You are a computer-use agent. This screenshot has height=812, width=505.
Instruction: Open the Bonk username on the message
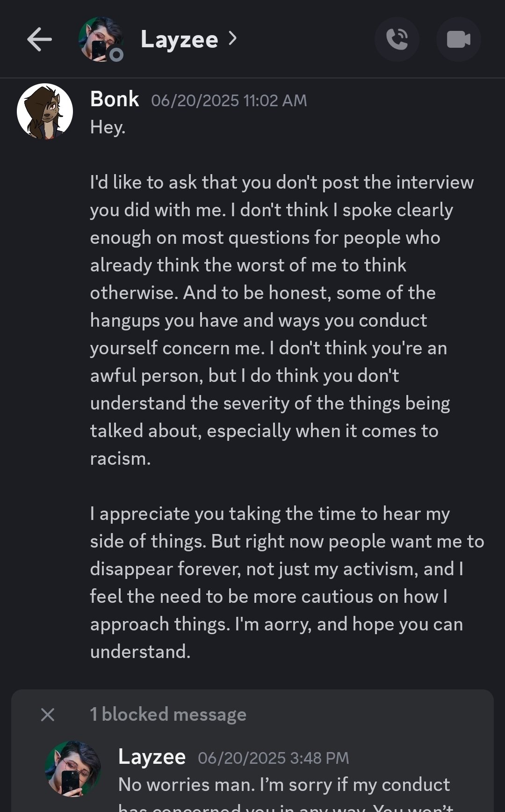115,99
